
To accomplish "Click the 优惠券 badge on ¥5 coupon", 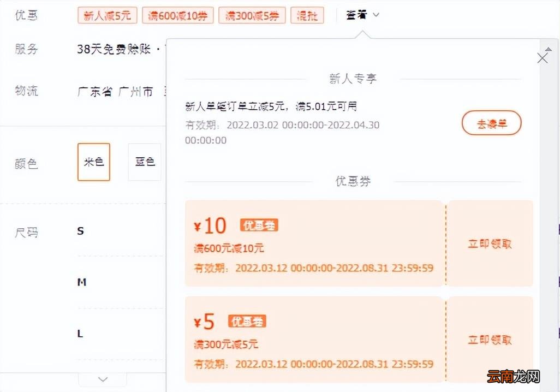I will point(247,321).
